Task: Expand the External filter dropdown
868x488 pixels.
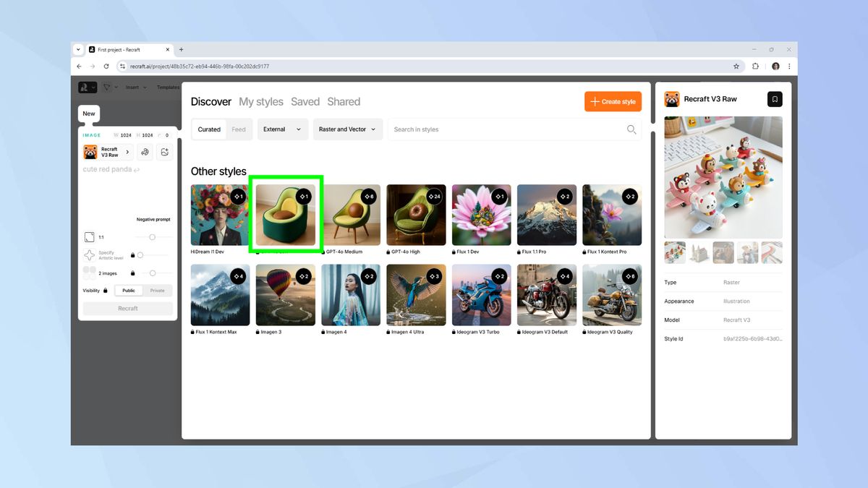Action: point(282,129)
